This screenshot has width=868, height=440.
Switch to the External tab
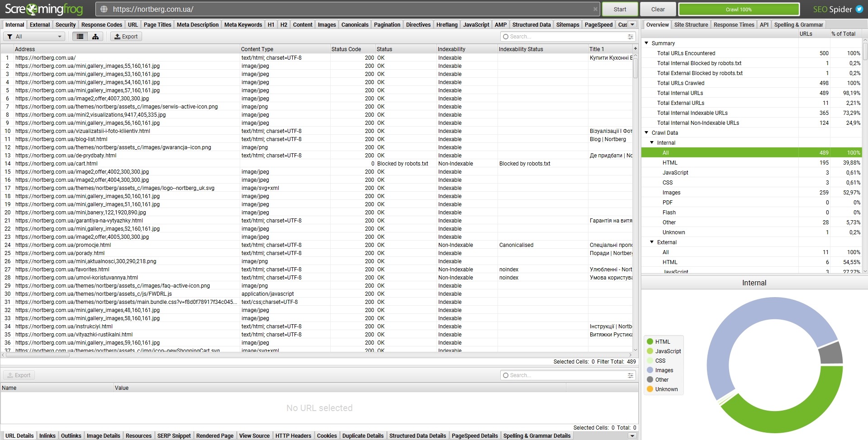(x=40, y=24)
